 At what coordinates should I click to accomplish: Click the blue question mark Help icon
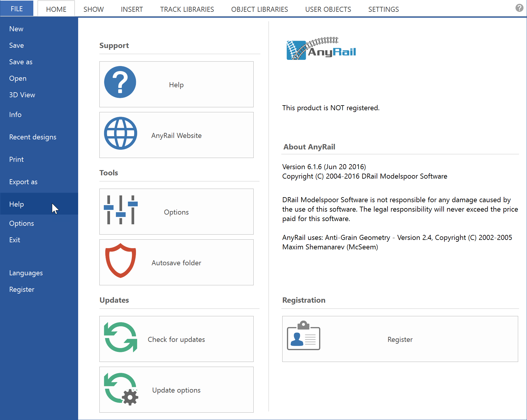[120, 82]
